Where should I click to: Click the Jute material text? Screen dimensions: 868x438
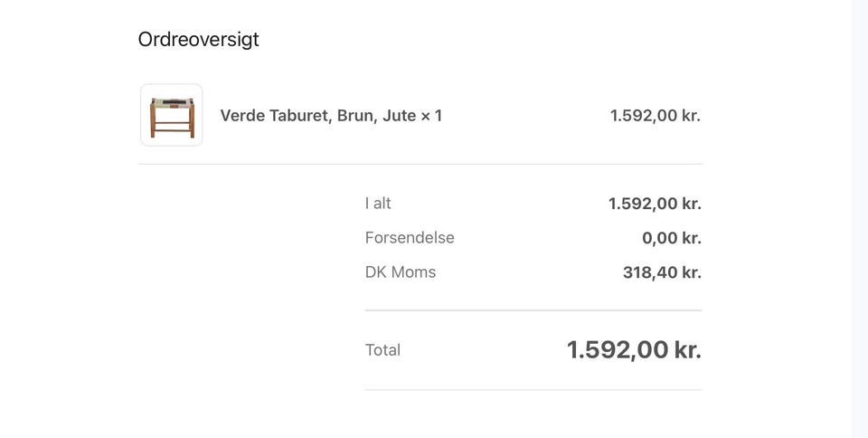click(399, 116)
